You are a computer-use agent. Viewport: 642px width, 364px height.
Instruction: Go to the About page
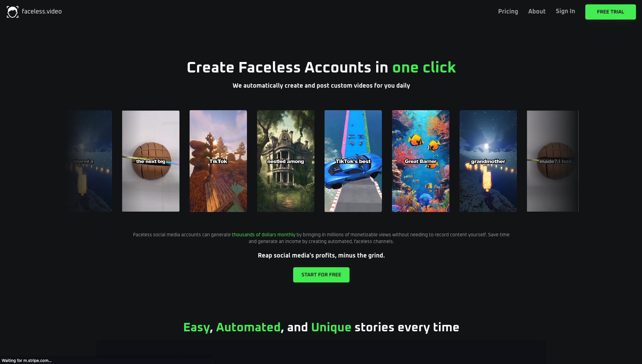(537, 11)
